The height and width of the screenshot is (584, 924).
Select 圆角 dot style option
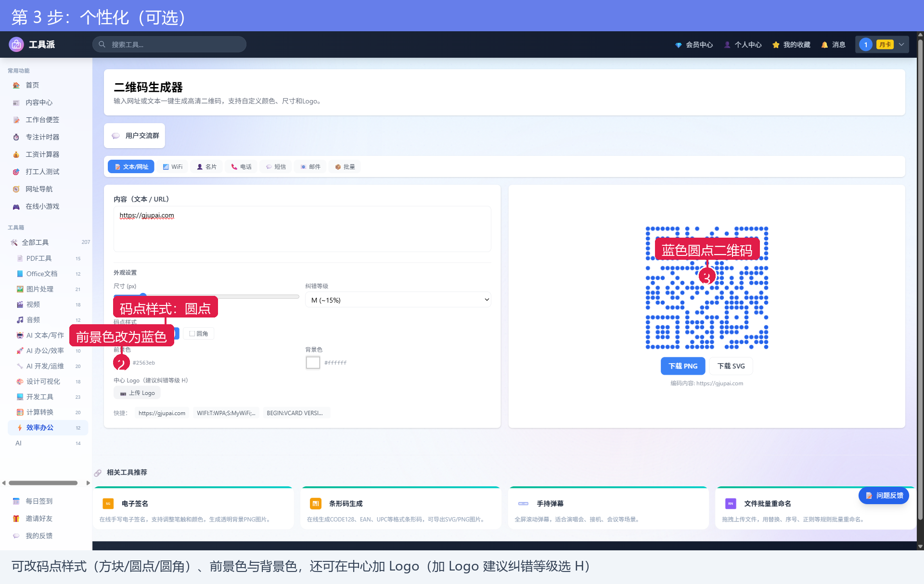199,333
